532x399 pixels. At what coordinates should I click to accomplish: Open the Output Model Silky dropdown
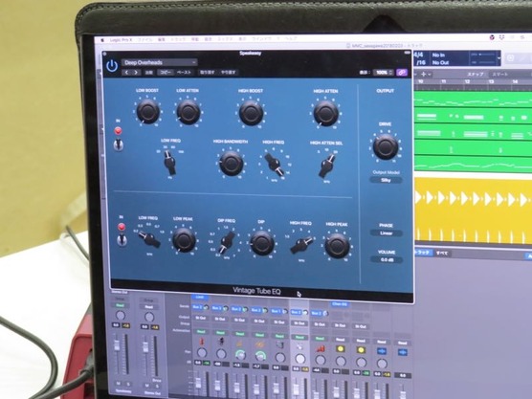tap(386, 180)
